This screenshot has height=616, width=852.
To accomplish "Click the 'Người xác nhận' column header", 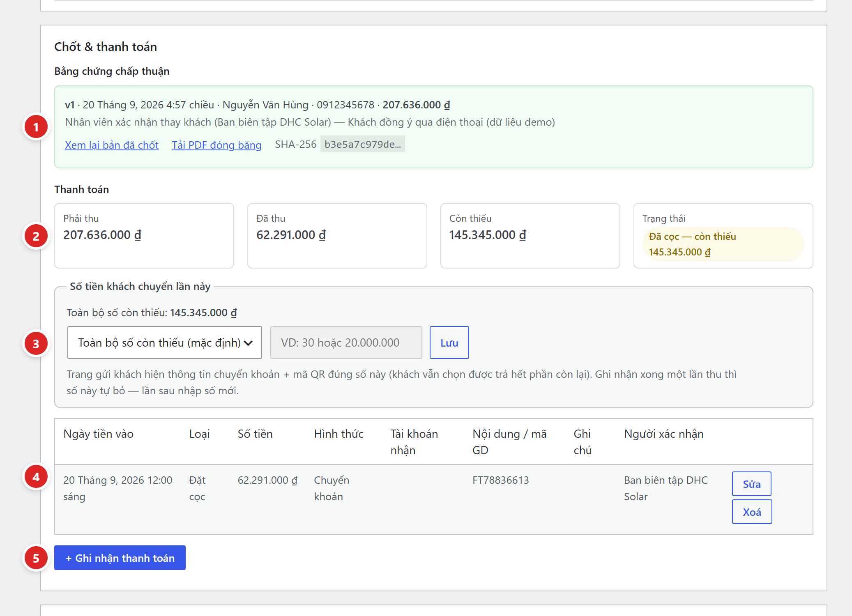I will 664,434.
